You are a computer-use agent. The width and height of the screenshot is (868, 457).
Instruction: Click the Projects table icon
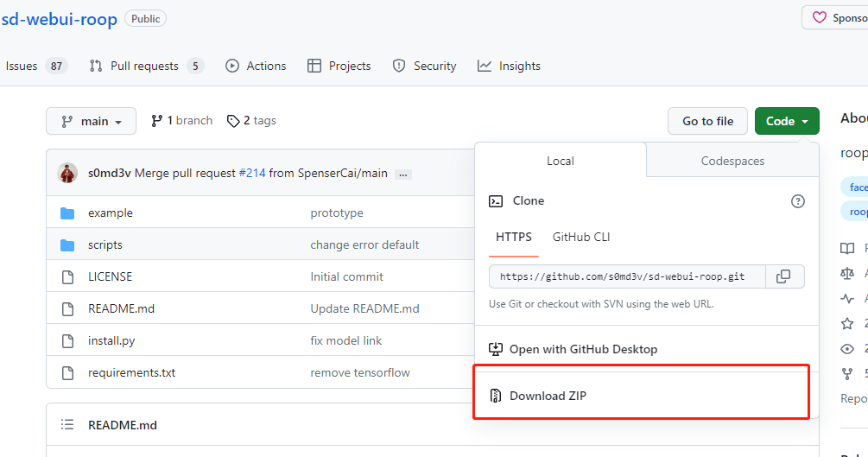(314, 66)
